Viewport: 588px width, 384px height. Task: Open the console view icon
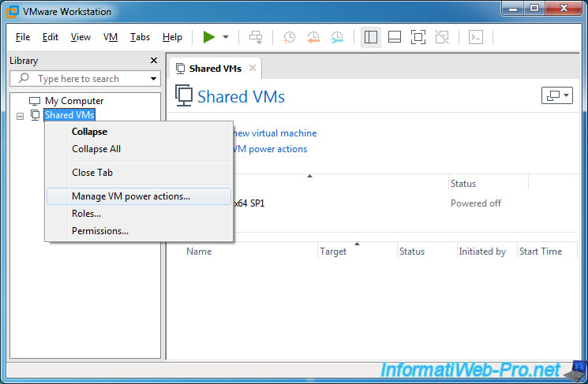pos(476,37)
